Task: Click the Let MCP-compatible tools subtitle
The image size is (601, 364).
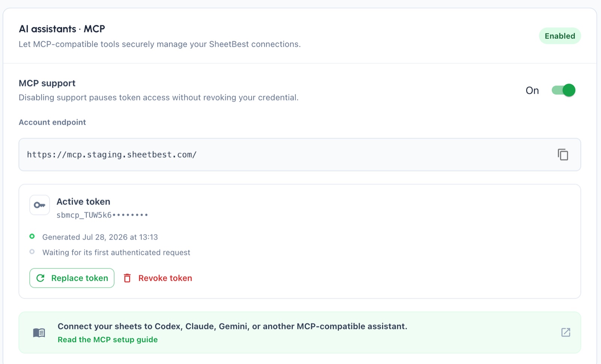Action: (160, 44)
